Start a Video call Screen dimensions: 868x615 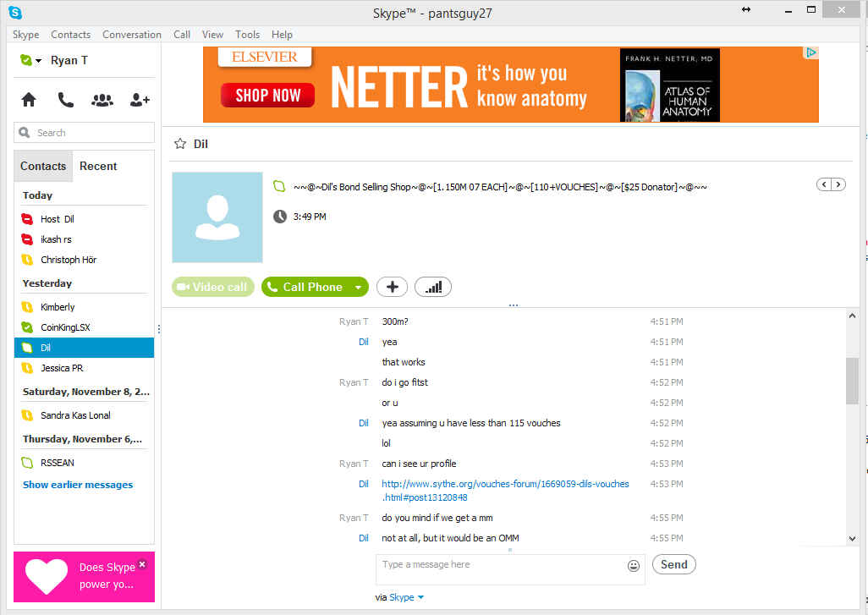click(x=213, y=287)
